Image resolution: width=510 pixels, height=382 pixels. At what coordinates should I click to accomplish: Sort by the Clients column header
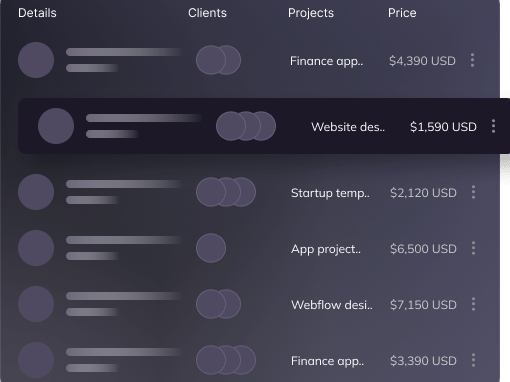(207, 13)
